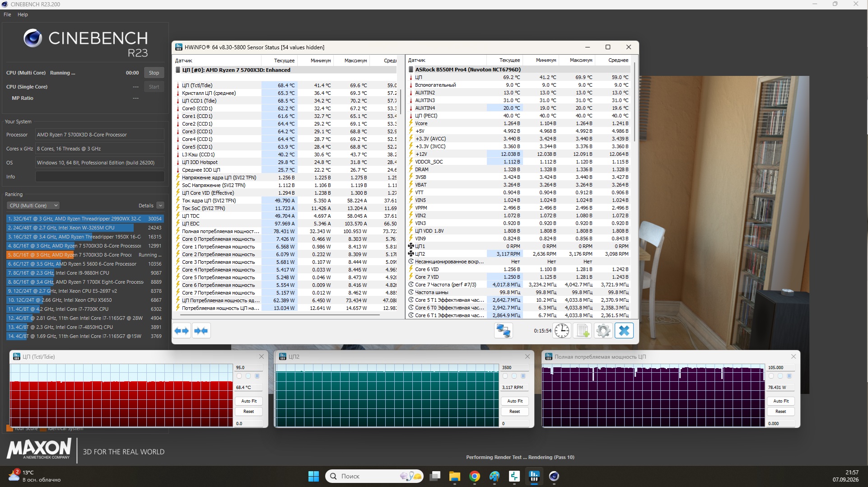Click blue X close sensors icon
The image size is (868, 487).
(x=624, y=331)
